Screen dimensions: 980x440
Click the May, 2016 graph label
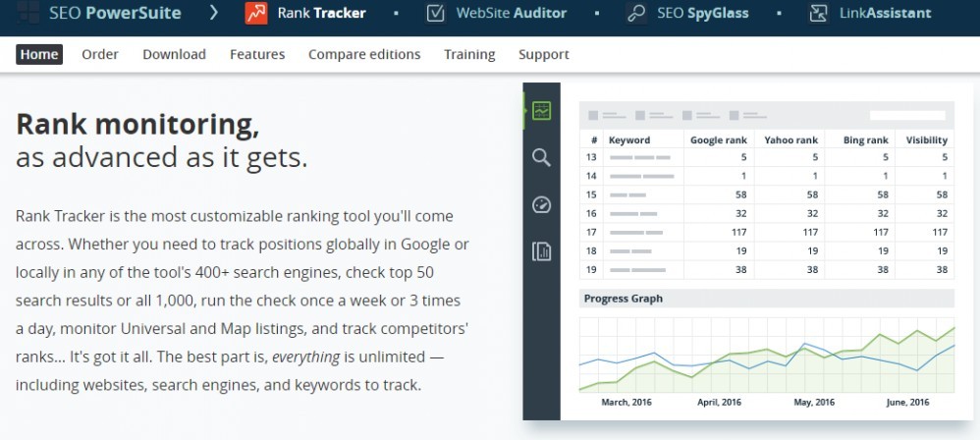pyautogui.click(x=814, y=402)
